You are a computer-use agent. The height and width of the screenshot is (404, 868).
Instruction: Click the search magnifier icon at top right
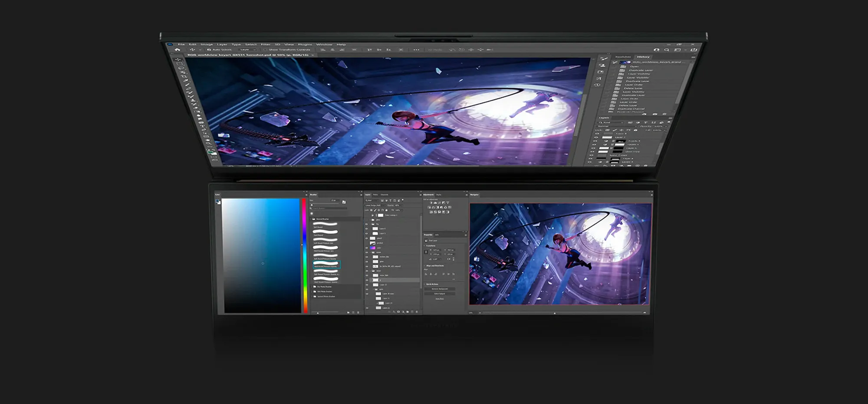click(667, 50)
